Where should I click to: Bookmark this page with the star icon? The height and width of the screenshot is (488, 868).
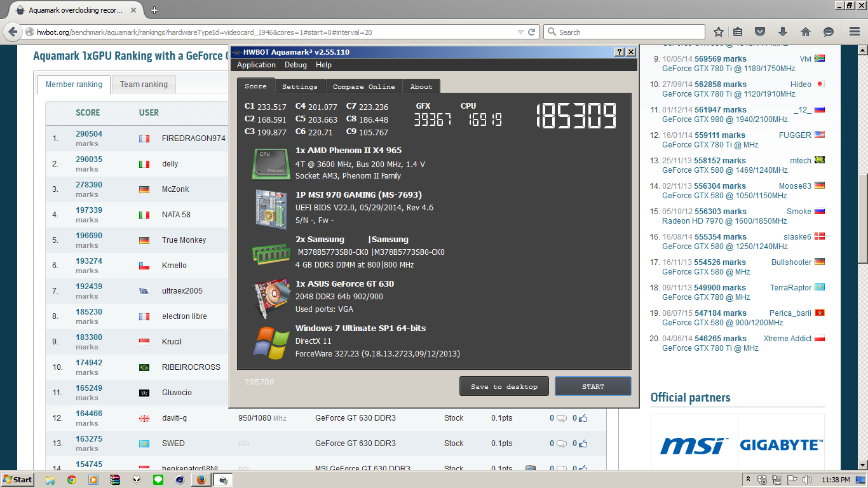[x=719, y=32]
